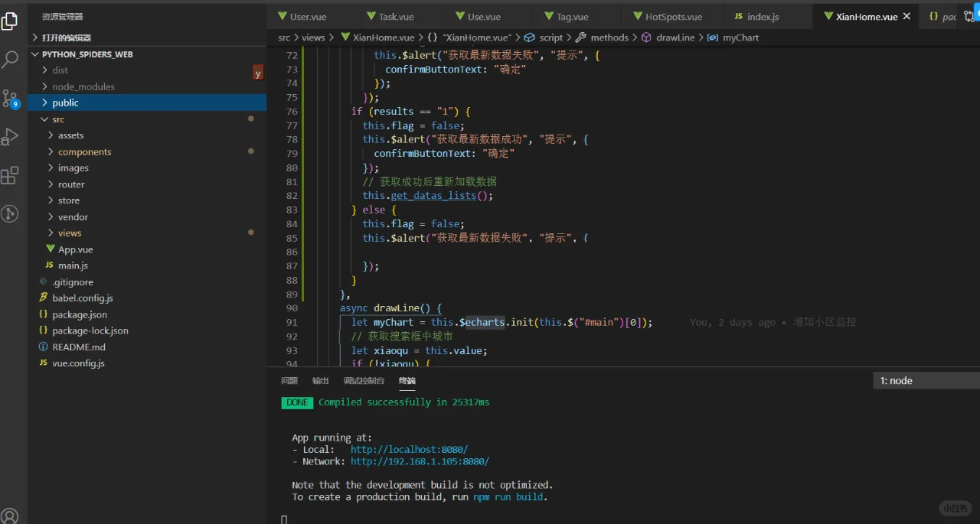The width and height of the screenshot is (980, 524).
Task: Open the Extensions view
Action: 10,175
